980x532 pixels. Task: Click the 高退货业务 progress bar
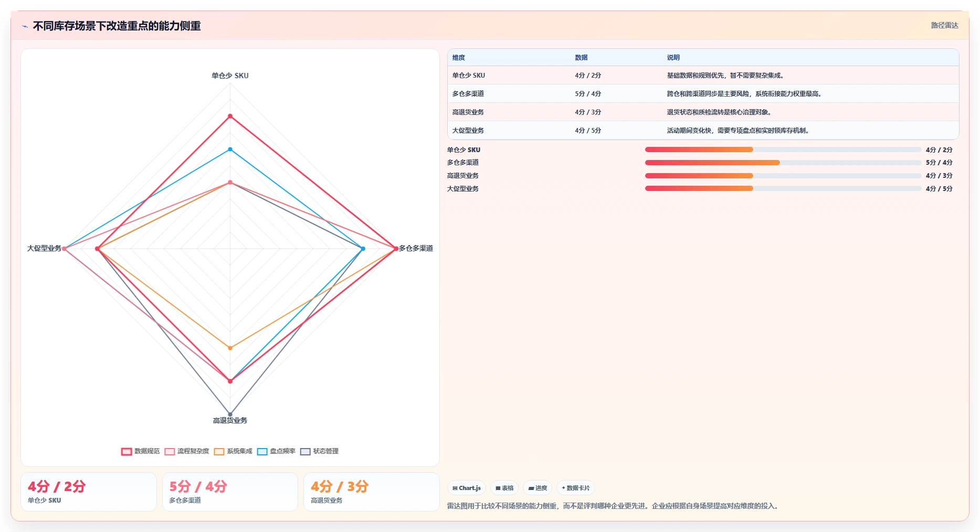pyautogui.click(x=783, y=176)
